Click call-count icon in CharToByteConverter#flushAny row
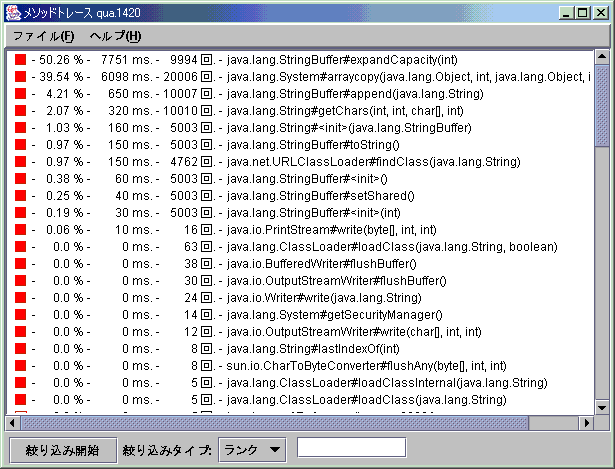The width and height of the screenshot is (615, 469). pyautogui.click(x=206, y=365)
